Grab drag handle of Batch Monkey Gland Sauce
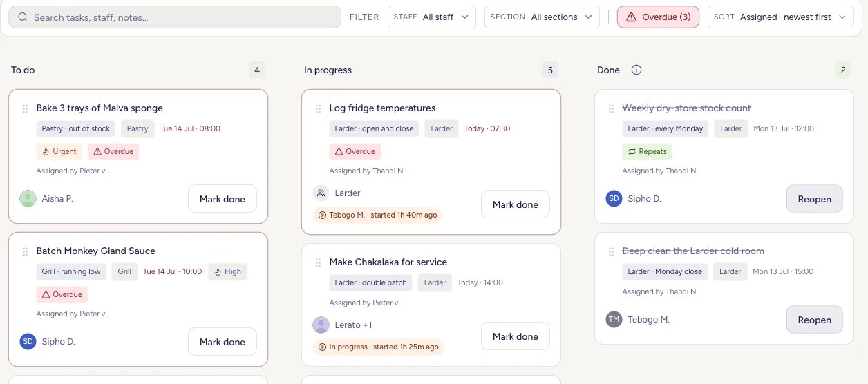 tap(26, 251)
